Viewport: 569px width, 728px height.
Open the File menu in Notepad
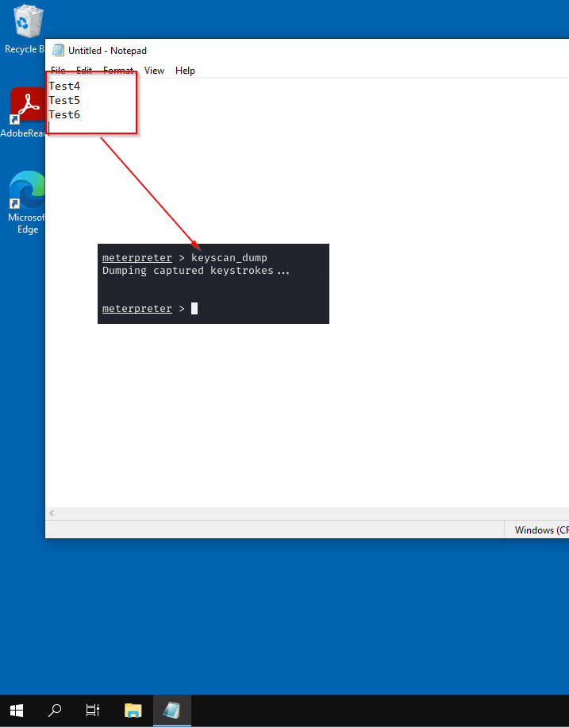click(58, 71)
